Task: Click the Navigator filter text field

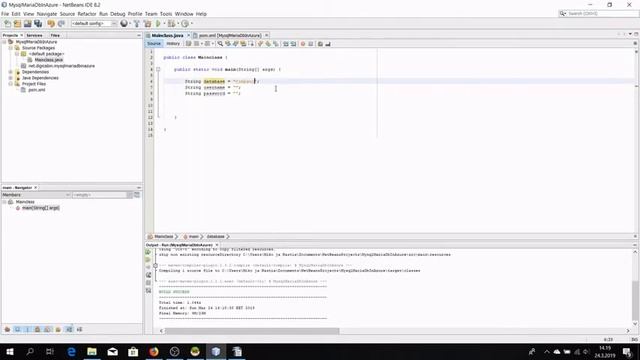Action: [x=100, y=195]
